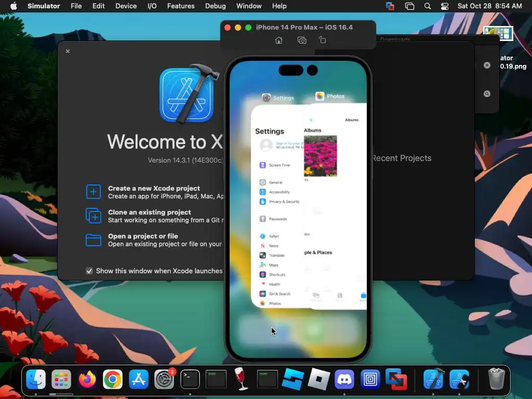532x399 pixels.
Task: Open the Simulator app menu
Action: pyautogui.click(x=44, y=6)
